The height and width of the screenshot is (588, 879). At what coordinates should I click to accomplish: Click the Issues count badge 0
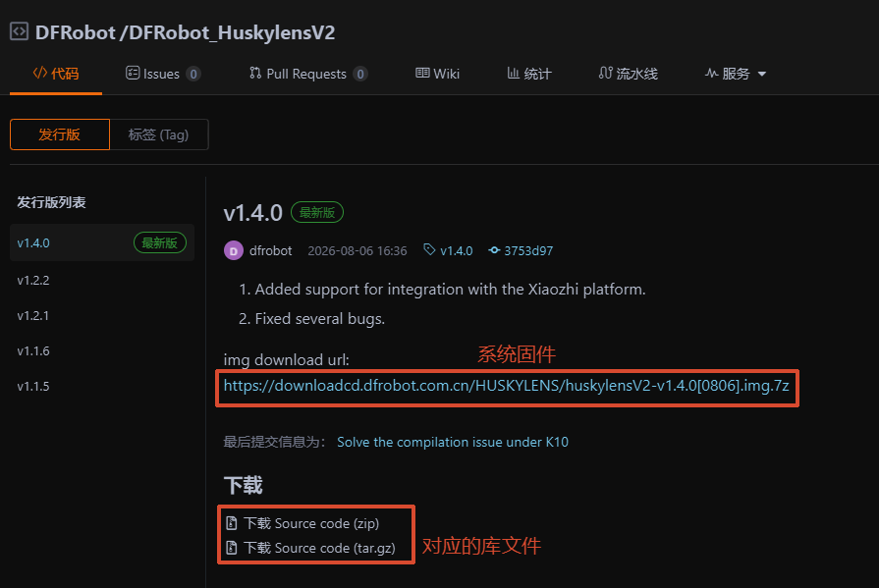click(x=193, y=74)
